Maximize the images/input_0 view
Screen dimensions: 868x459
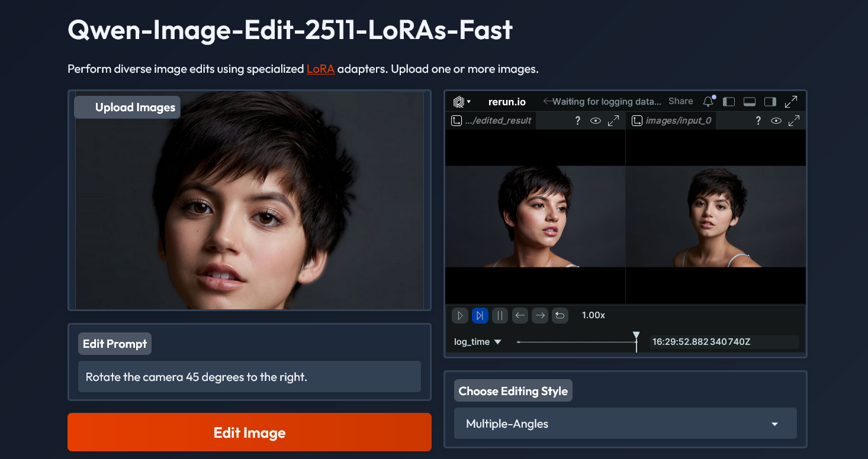click(794, 121)
